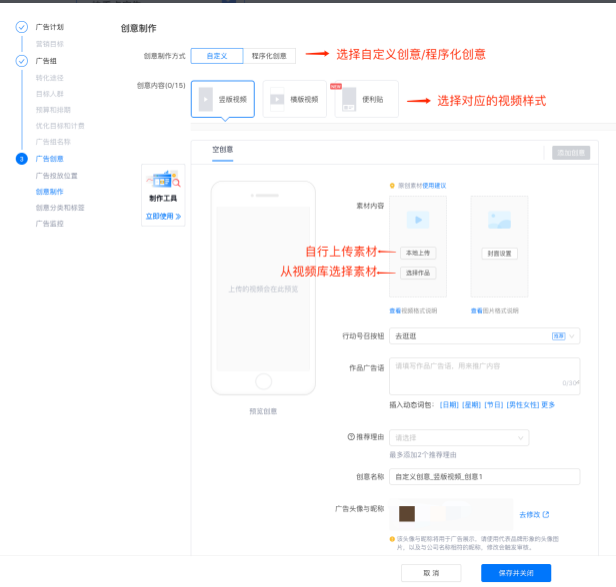Click 更多 dynamic word packs link
Screen dimensions: 616x587
coord(548,405)
